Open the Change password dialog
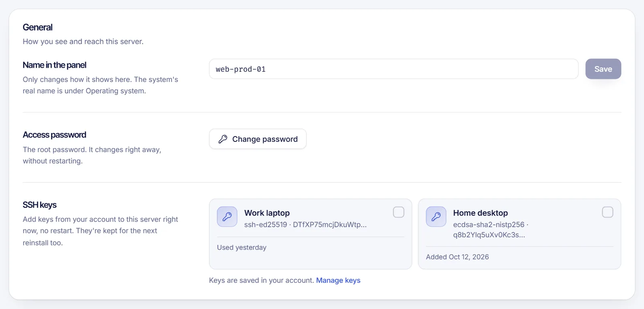 click(x=258, y=139)
